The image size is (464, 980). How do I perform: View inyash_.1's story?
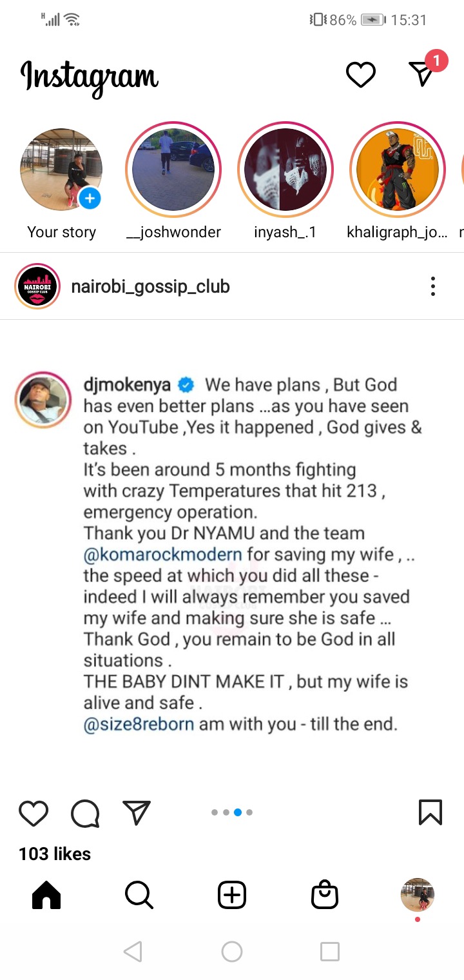tap(285, 170)
